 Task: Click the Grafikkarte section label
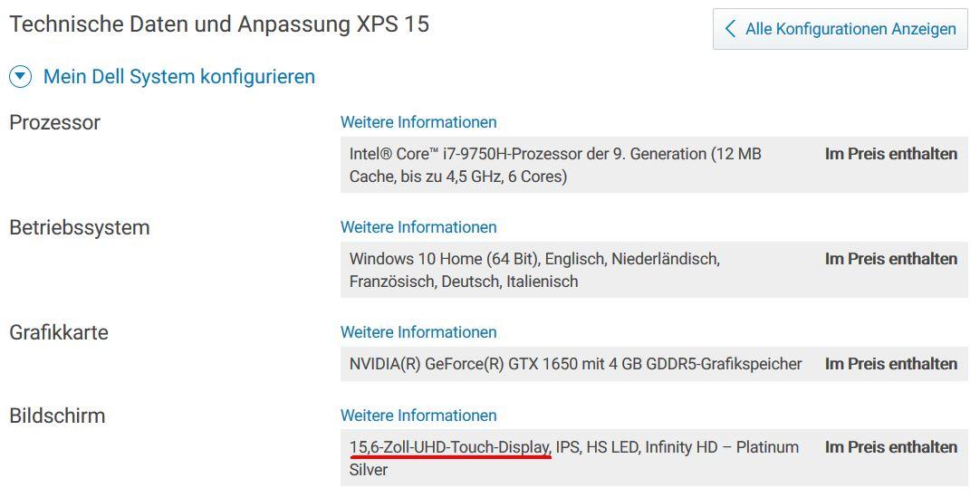tap(59, 332)
